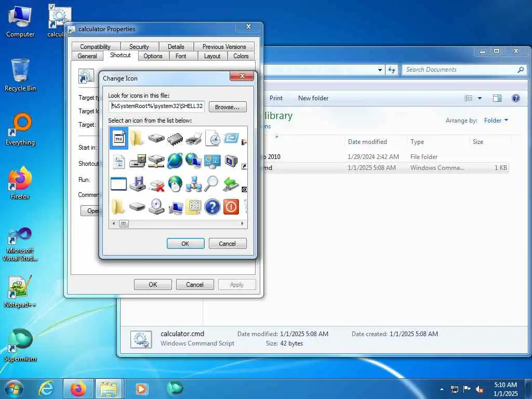Image resolution: width=532 pixels, height=399 pixels.
Task: Switch to the Security tab
Action: [x=139, y=46]
